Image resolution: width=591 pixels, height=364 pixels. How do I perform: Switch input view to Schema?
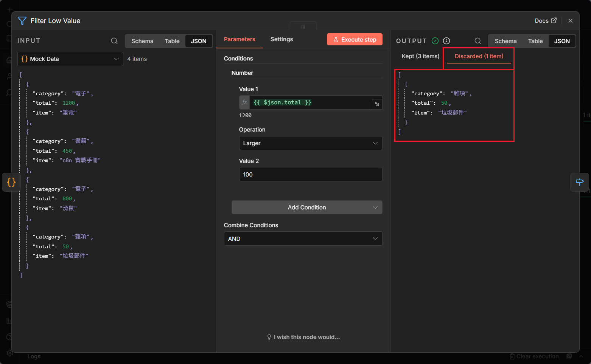tap(142, 41)
